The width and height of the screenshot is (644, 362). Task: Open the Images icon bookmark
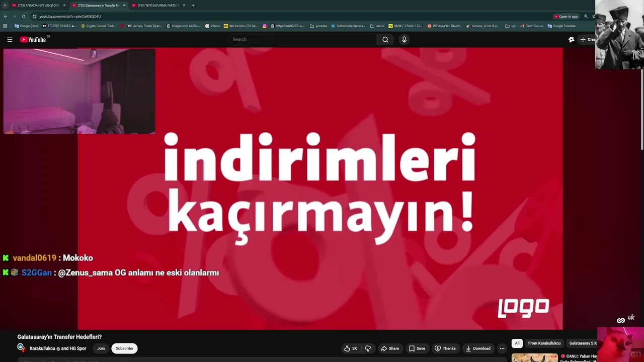pyautogui.click(x=184, y=26)
